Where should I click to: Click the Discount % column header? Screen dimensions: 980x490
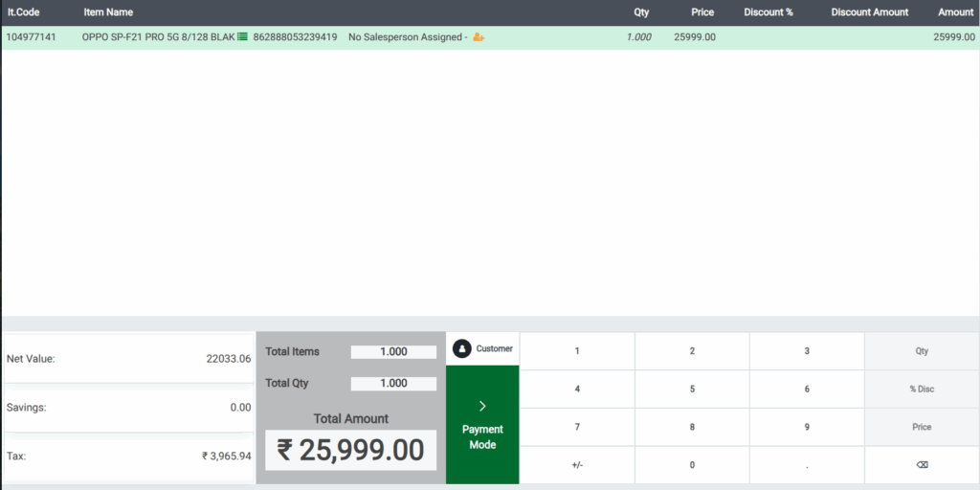tap(768, 11)
